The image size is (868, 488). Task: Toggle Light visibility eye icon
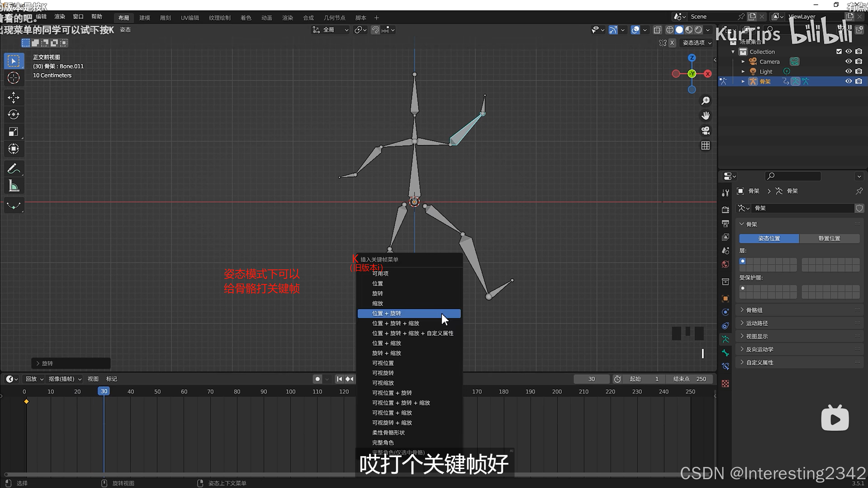click(848, 72)
